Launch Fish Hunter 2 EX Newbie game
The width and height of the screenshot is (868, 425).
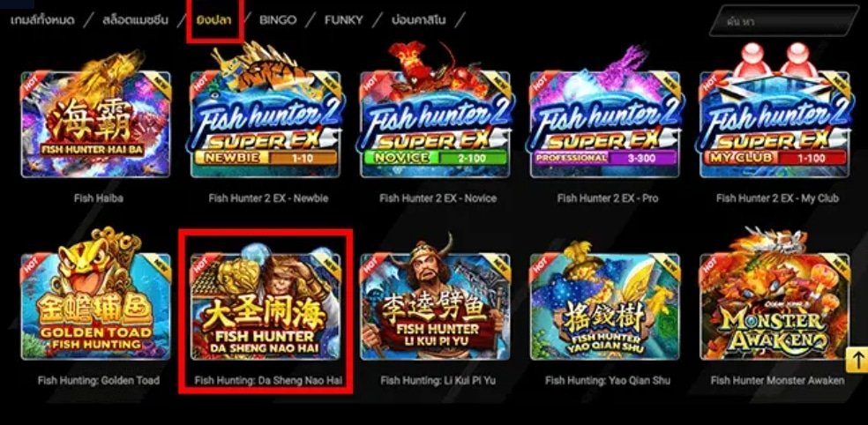(266, 124)
